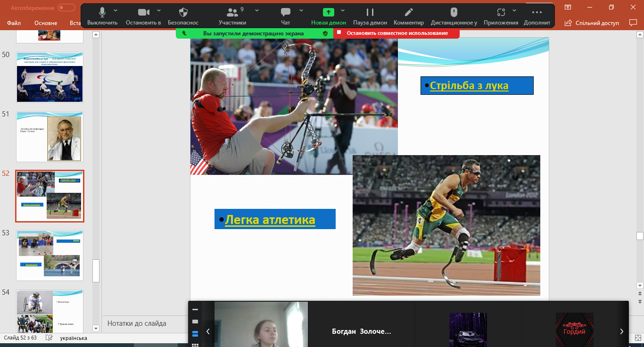Click red Остановить совместное использование button
Image resolution: width=644 pixels, height=347 pixels.
pos(396,33)
